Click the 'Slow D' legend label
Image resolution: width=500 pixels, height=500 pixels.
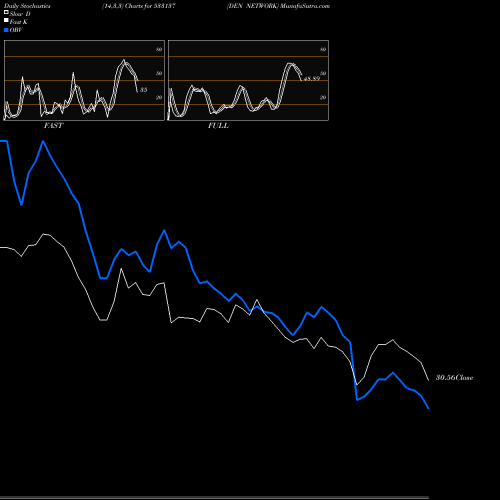(x=20, y=14)
